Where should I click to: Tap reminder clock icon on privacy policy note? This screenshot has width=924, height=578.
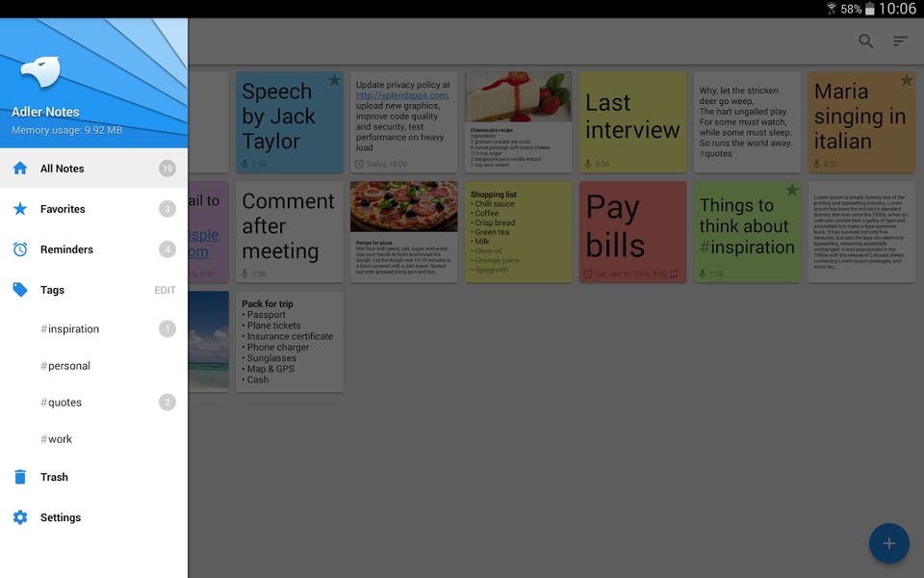tap(359, 164)
